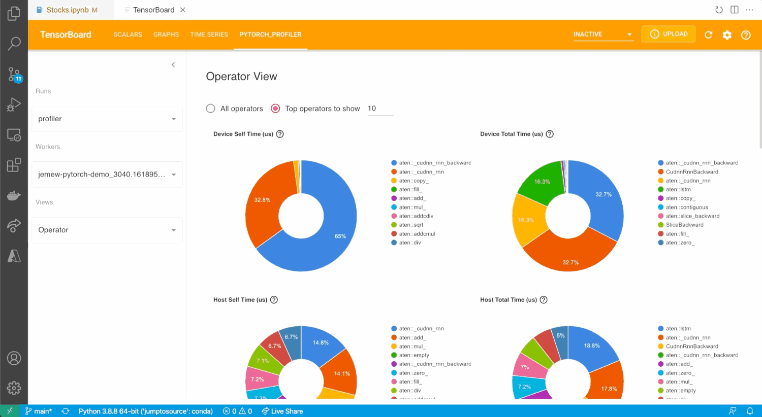The width and height of the screenshot is (762, 417).
Task: Close the TensorBoard editor tab
Action: click(x=183, y=10)
